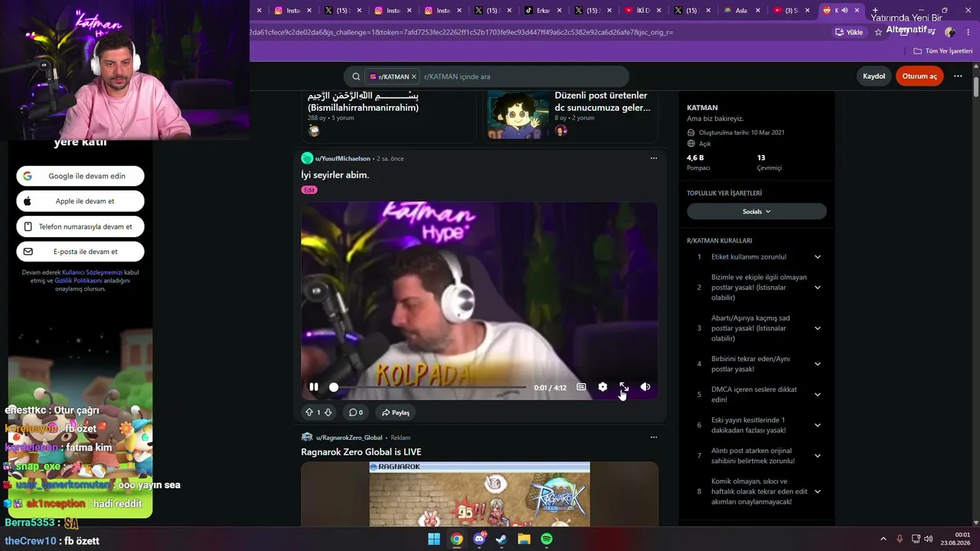This screenshot has width=980, height=551.
Task: Open the Düzenli post üretenler highlight thumbnail
Action: [518, 115]
